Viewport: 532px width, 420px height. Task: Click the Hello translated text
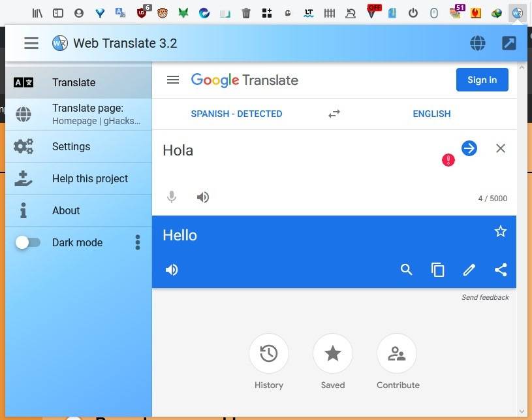(x=180, y=235)
